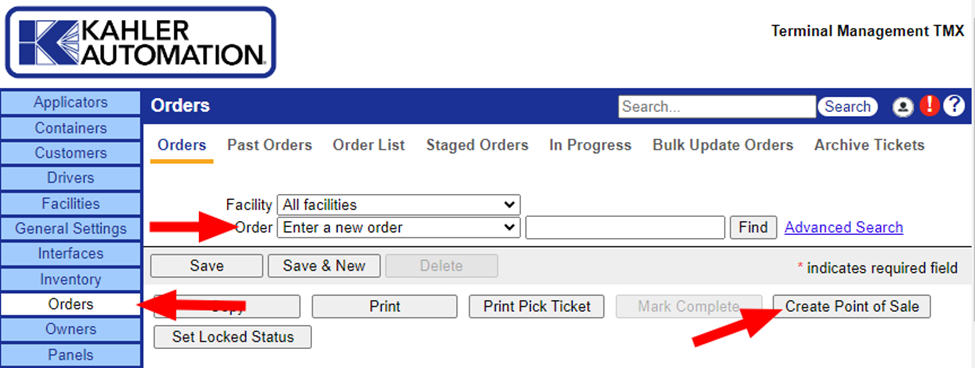975x368 pixels.
Task: Click Set Locked Status button
Action: click(x=233, y=337)
